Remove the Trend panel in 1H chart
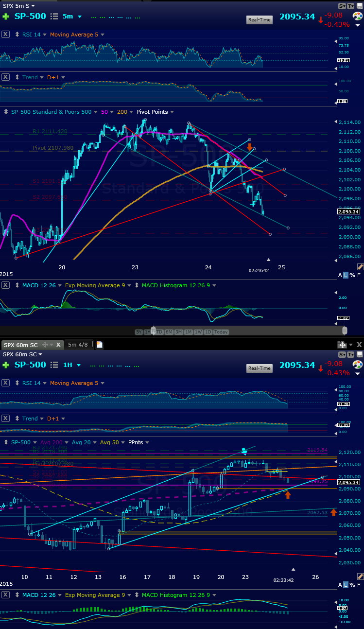Screen dimensions: 364x629 (x=5, y=419)
